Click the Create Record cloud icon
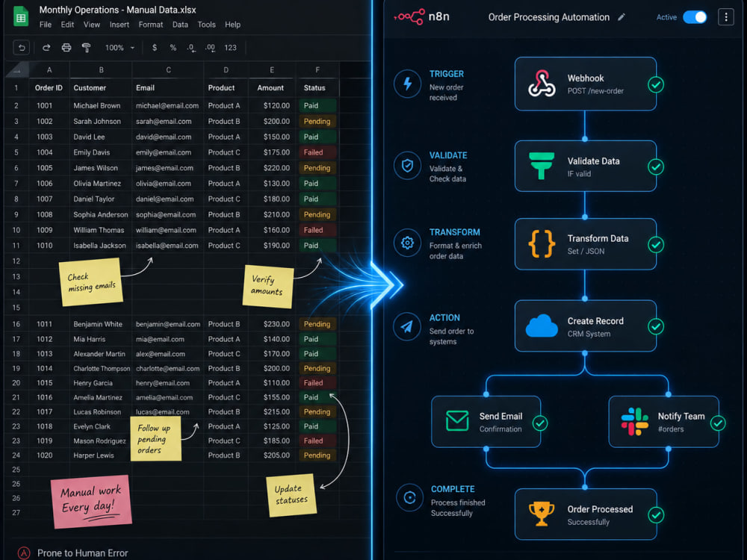 (542, 326)
